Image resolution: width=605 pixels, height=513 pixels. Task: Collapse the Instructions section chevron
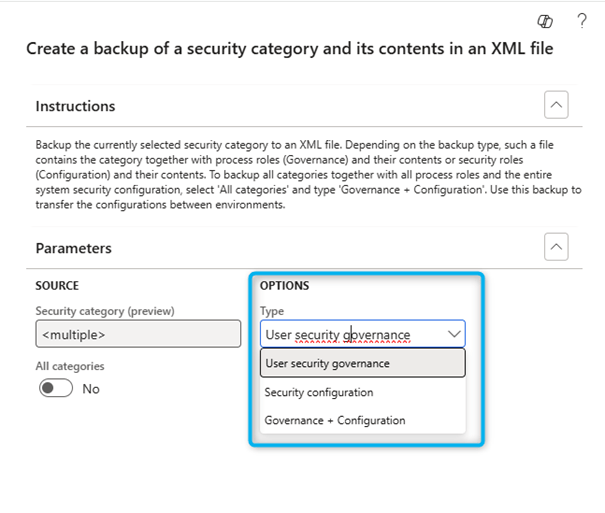coord(557,105)
